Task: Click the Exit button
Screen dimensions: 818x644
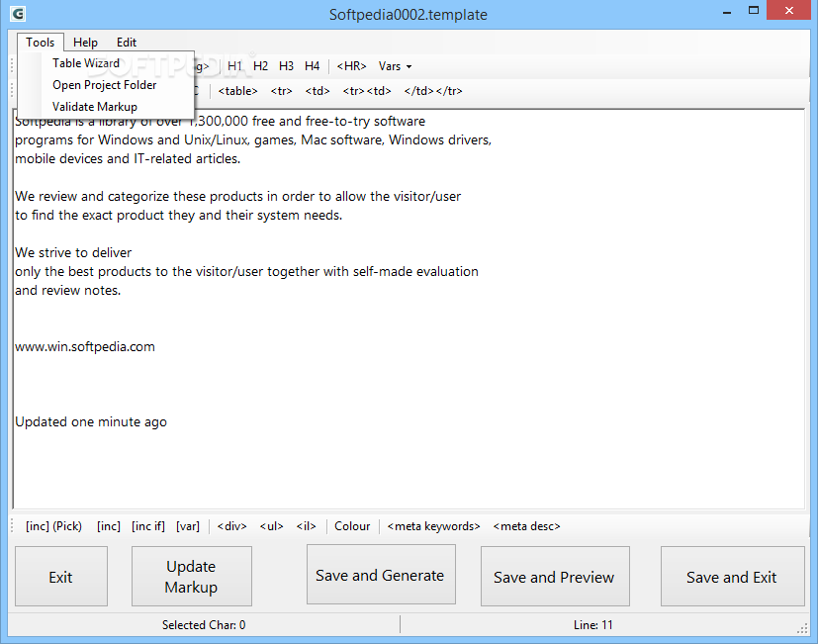Action: click(x=61, y=576)
